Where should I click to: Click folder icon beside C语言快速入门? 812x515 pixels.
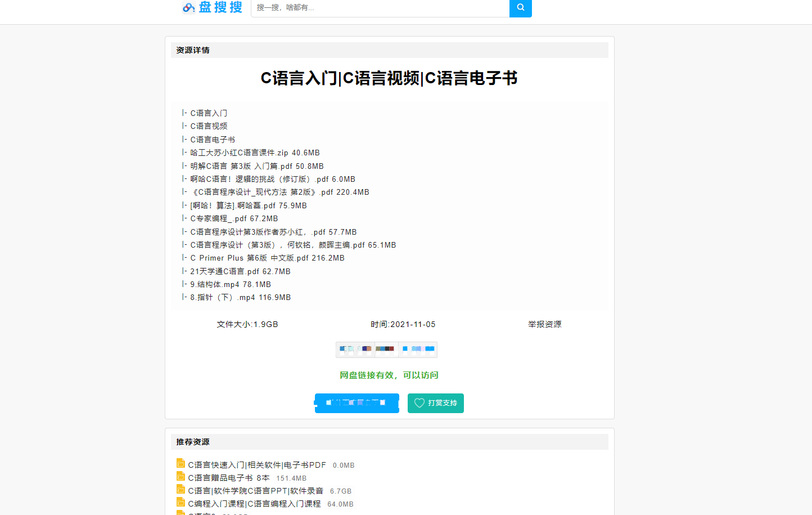click(x=181, y=463)
